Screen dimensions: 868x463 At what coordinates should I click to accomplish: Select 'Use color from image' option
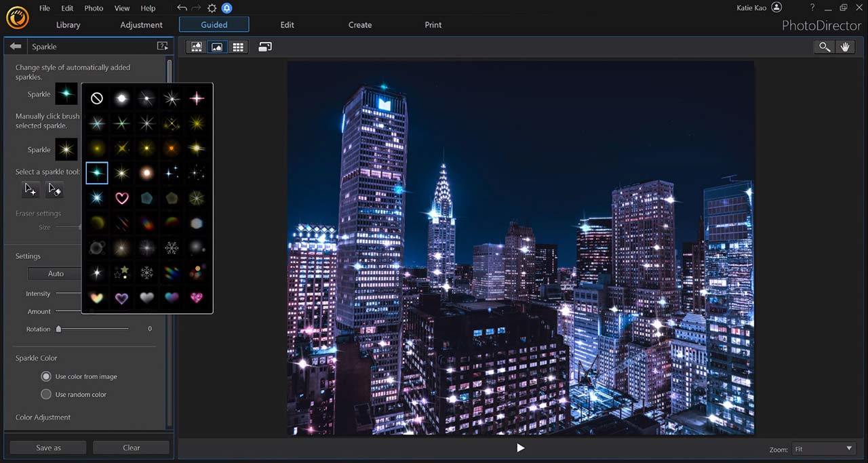(x=46, y=376)
